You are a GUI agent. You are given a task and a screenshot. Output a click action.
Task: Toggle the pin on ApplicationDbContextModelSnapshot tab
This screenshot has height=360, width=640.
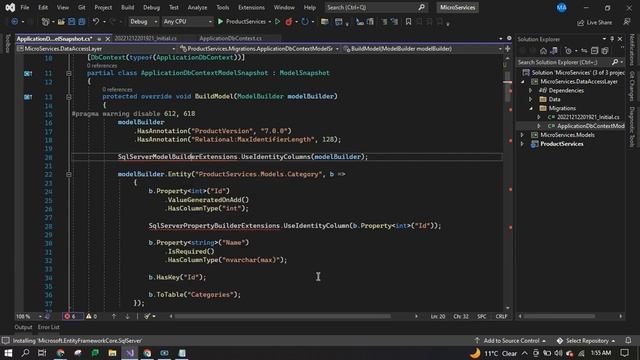pos(99,39)
